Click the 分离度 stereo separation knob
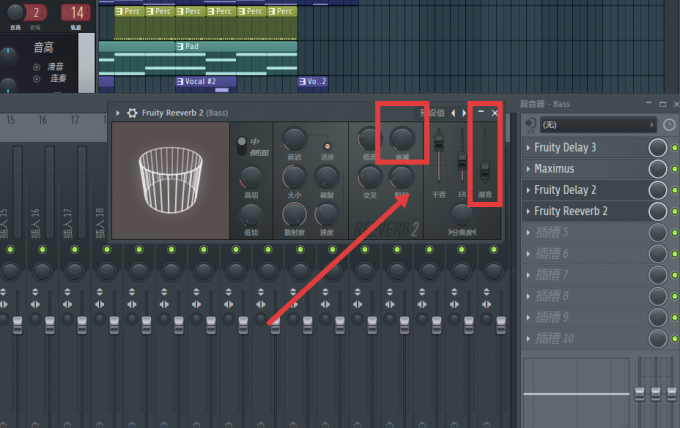 coord(462,214)
